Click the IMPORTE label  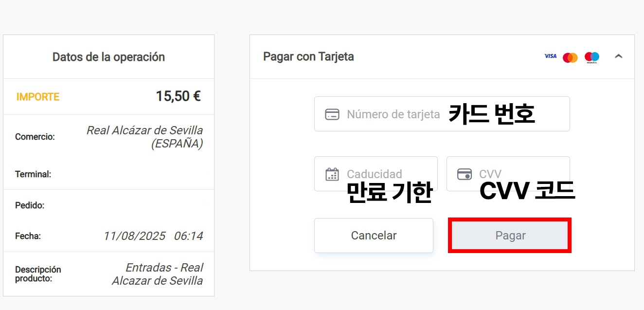coord(38,97)
